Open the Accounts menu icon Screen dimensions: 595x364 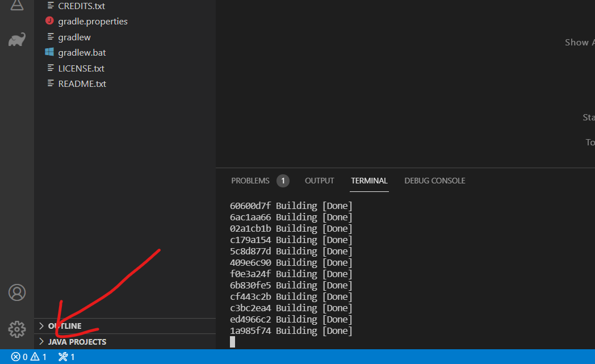coord(17,292)
